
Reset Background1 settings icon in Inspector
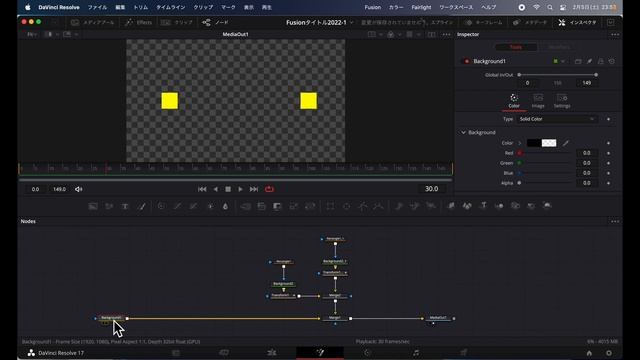[611, 61]
